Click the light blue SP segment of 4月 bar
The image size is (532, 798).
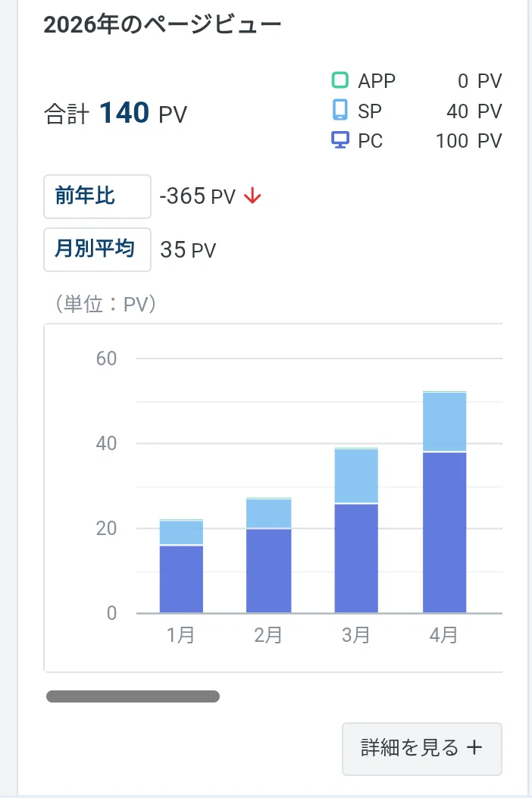pos(444,422)
